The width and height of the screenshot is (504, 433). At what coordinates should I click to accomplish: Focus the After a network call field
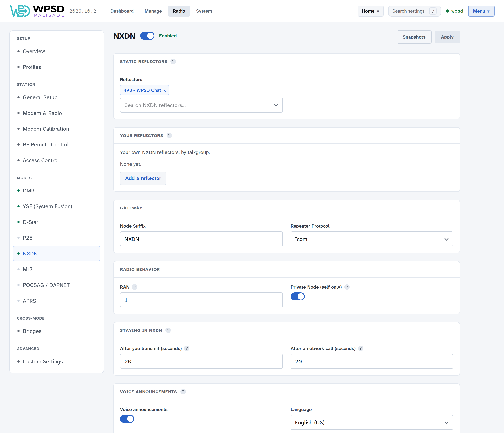(x=372, y=361)
